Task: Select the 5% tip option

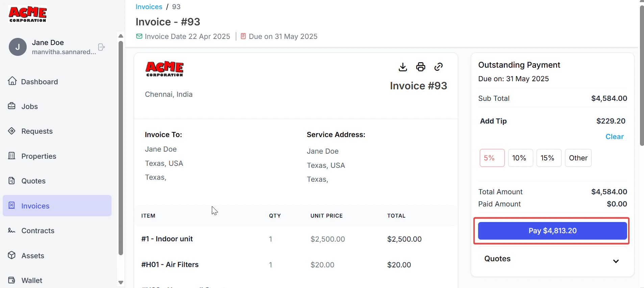Action: (x=492, y=158)
